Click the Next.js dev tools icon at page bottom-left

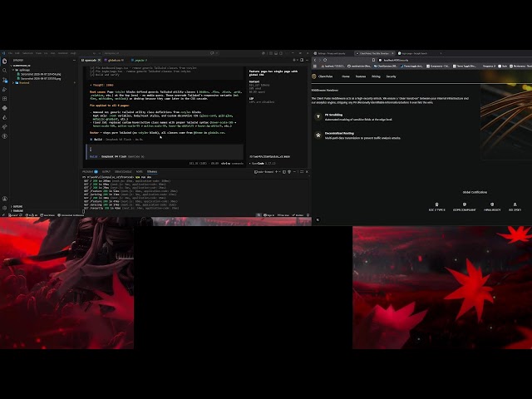(x=318, y=219)
